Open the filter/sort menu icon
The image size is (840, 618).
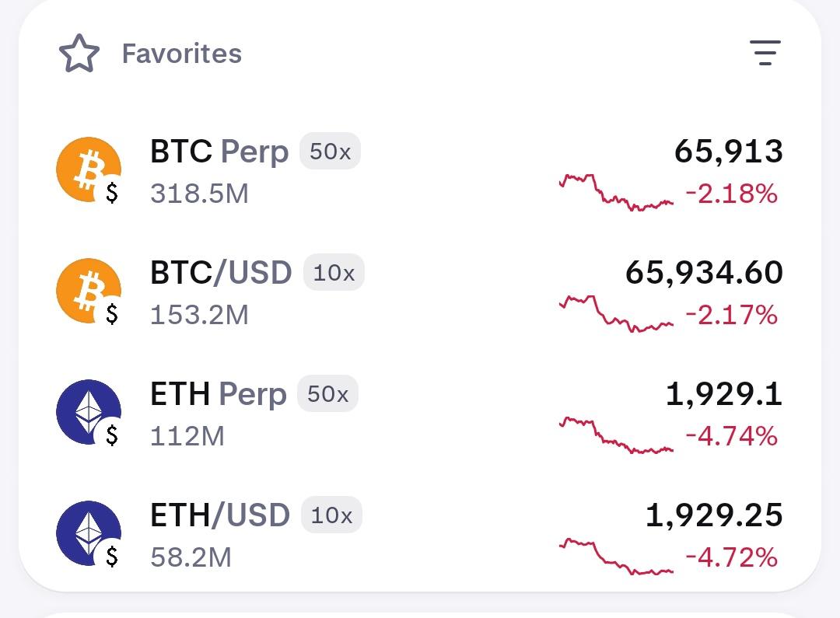[x=765, y=53]
